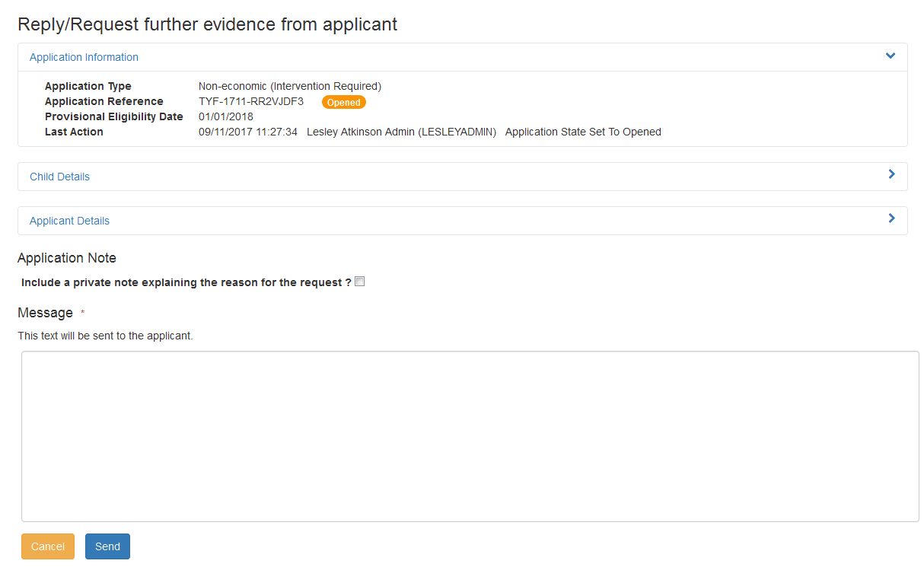Image resolution: width=924 pixels, height=586 pixels.
Task: Click the 'Application State Set To Opened' text
Action: click(583, 132)
